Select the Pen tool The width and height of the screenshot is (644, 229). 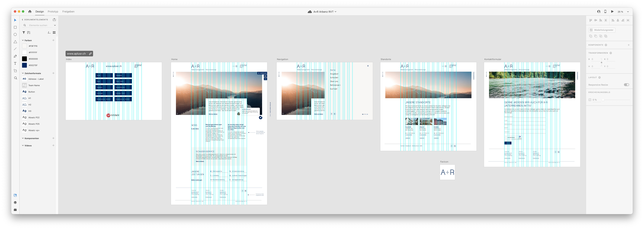pyautogui.click(x=15, y=56)
